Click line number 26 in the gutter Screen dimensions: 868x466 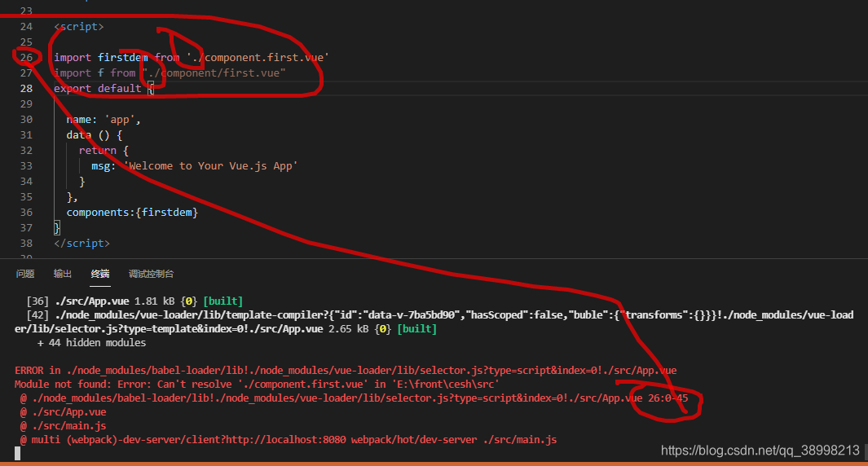point(26,58)
